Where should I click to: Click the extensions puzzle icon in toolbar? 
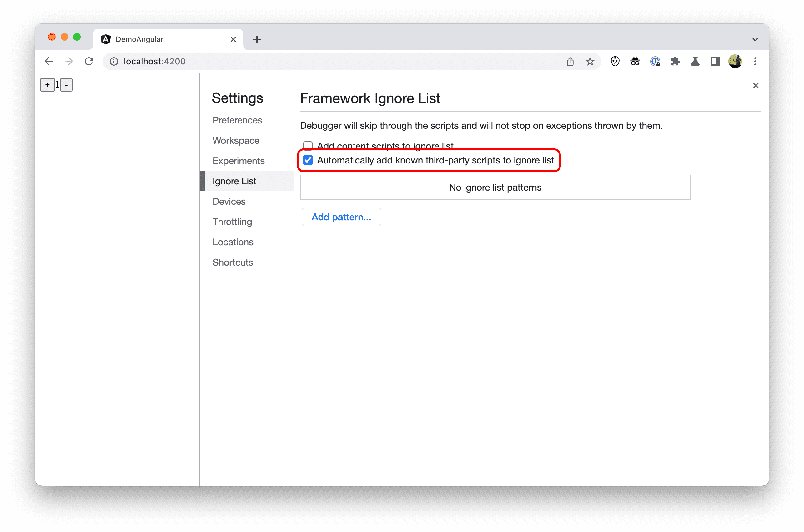tap(676, 61)
